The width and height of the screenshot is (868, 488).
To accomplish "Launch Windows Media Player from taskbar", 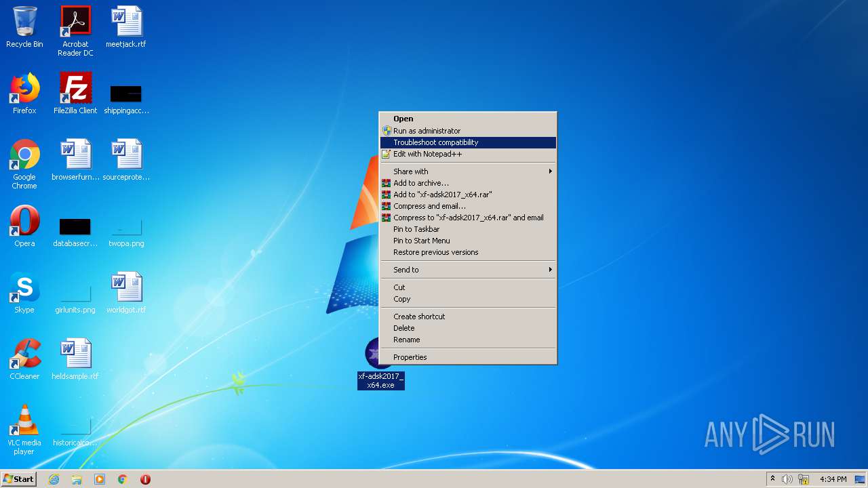I will point(100,479).
